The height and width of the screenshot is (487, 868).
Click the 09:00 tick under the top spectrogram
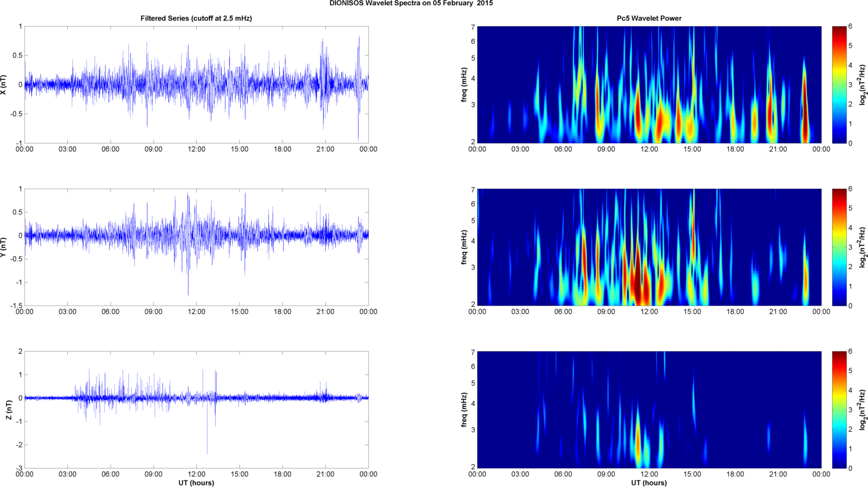(606, 149)
